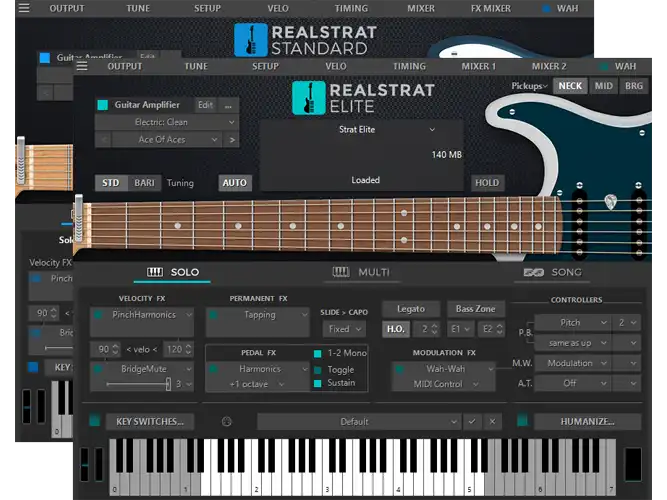Enable 1-2 Mono checkbox

click(317, 353)
